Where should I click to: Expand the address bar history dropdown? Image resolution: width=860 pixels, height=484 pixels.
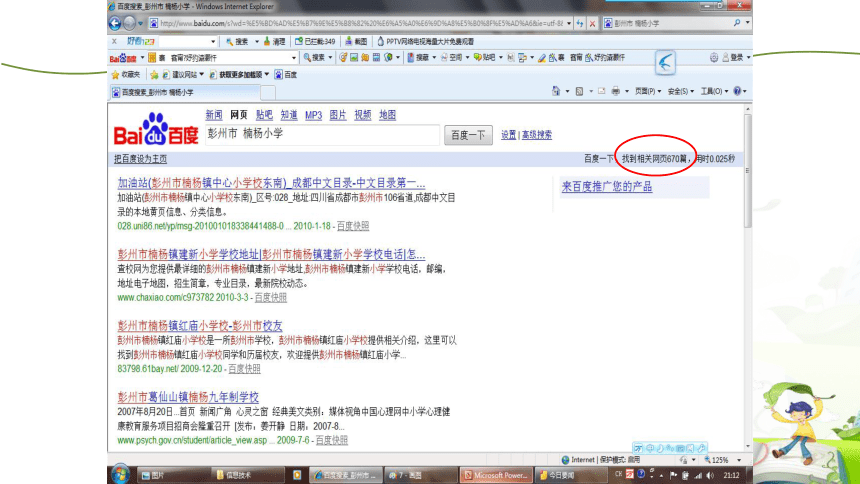pos(569,24)
